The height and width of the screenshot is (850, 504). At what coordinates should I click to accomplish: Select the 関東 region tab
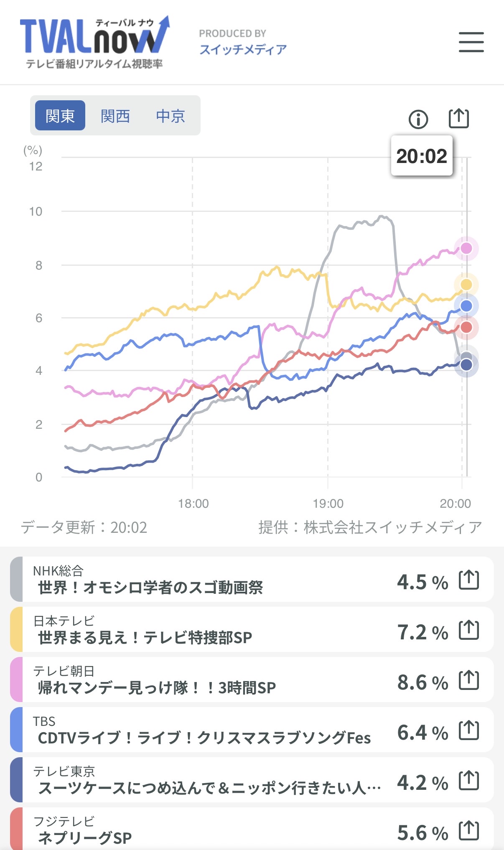click(x=60, y=116)
